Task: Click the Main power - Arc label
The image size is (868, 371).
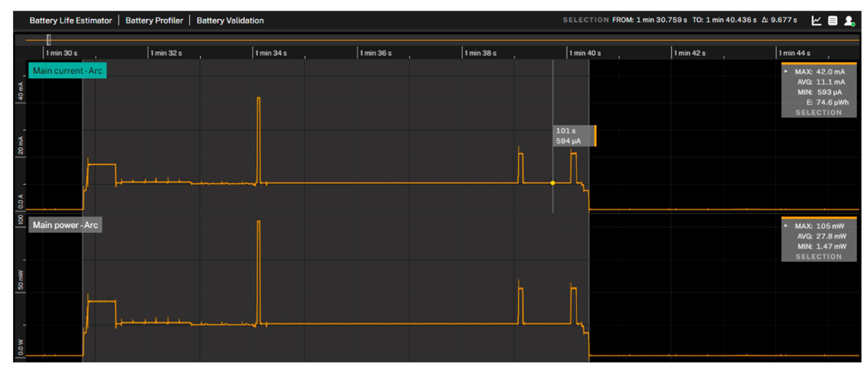Action: (x=65, y=225)
